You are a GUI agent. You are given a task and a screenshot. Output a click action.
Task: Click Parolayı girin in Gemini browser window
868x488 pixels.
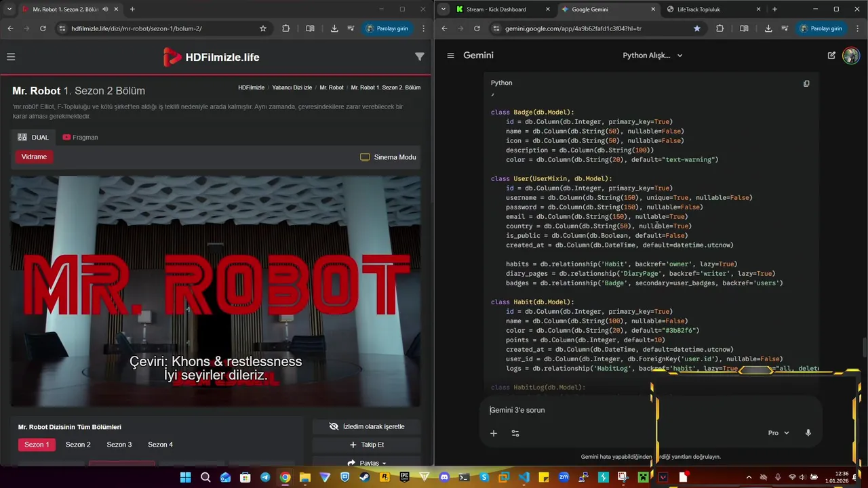click(821, 28)
